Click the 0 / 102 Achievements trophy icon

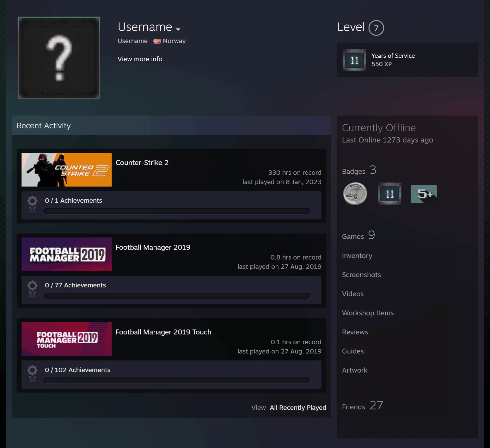tap(32, 373)
